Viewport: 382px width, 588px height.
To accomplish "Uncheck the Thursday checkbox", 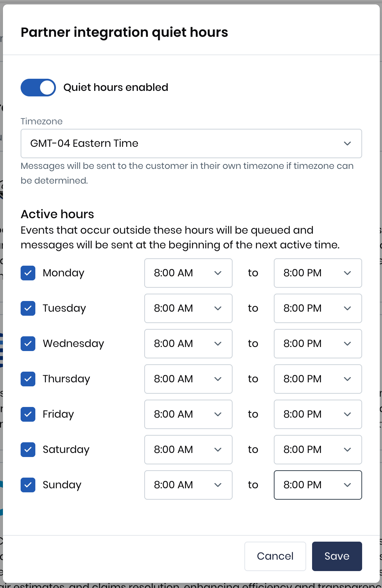I will pos(28,379).
